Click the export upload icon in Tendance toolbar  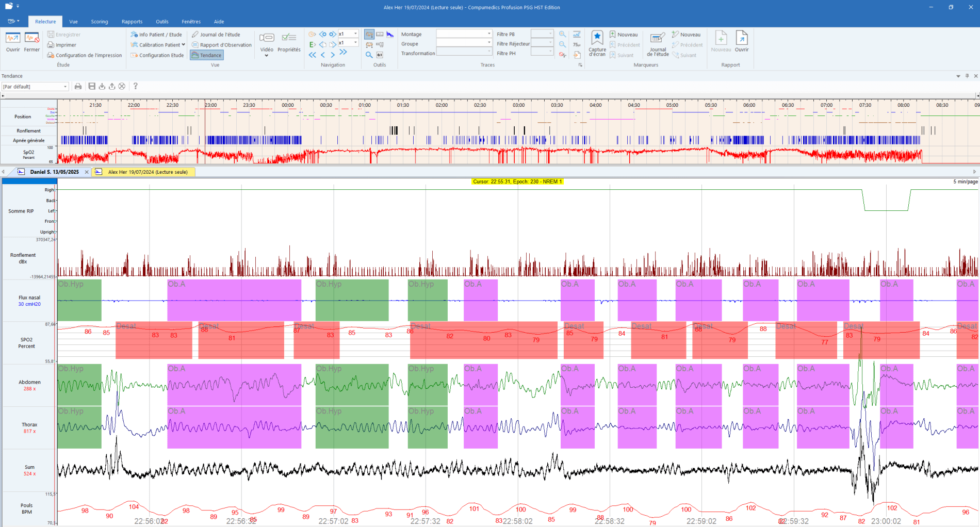pyautogui.click(x=112, y=86)
